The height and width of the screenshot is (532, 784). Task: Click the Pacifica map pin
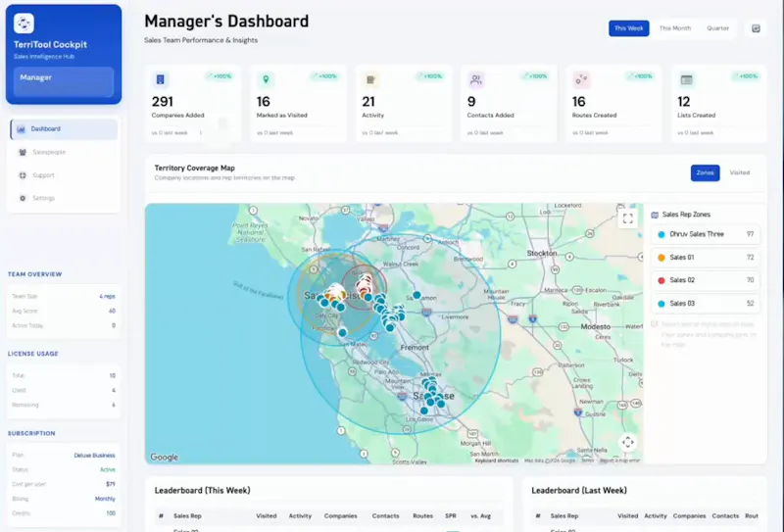pos(342,332)
